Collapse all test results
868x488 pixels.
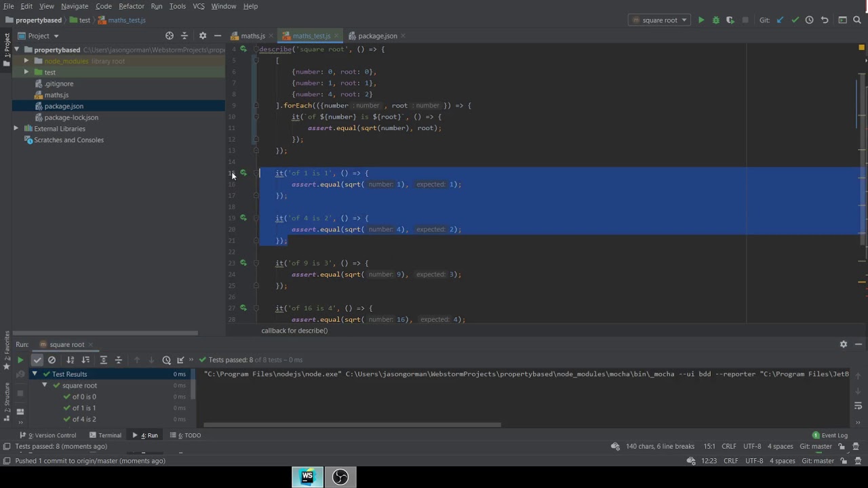119,360
